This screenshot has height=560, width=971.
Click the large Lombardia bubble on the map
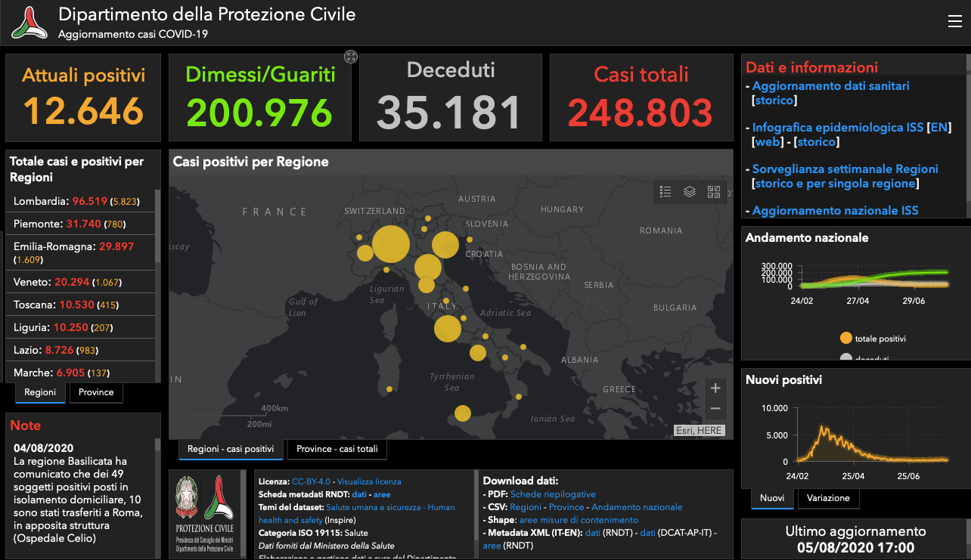(x=391, y=244)
